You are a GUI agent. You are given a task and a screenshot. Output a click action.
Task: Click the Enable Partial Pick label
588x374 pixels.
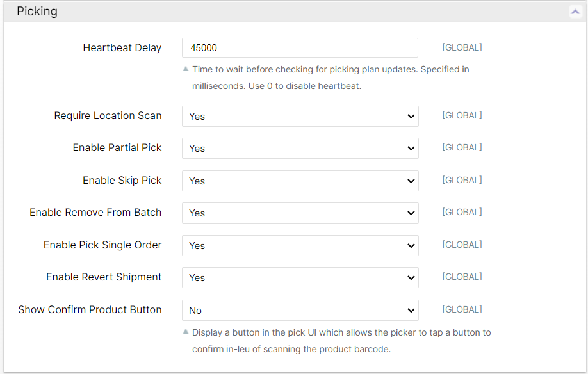tap(117, 148)
